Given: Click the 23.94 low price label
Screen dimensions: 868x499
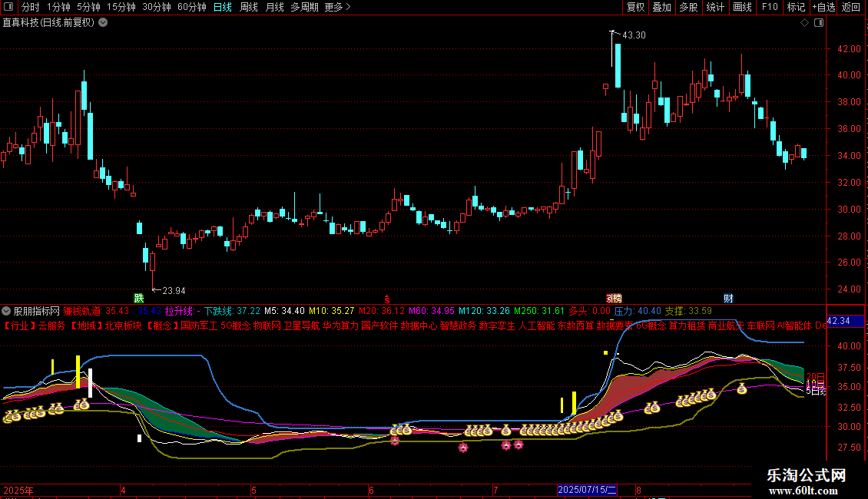Looking at the screenshot, I should pos(174,290).
